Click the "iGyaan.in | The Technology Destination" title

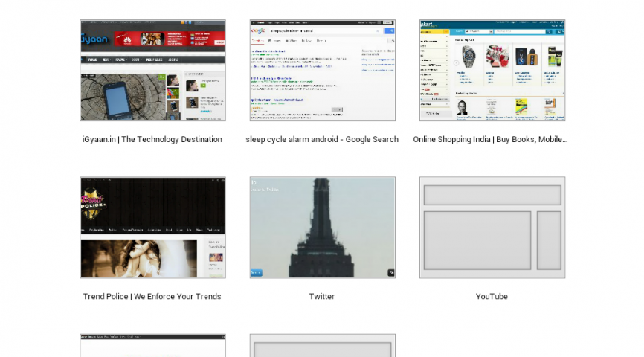pyautogui.click(x=152, y=139)
